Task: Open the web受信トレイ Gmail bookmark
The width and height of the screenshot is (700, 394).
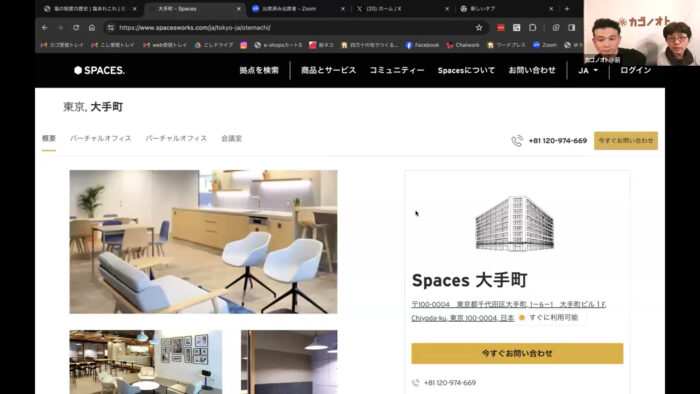Action: (165, 45)
